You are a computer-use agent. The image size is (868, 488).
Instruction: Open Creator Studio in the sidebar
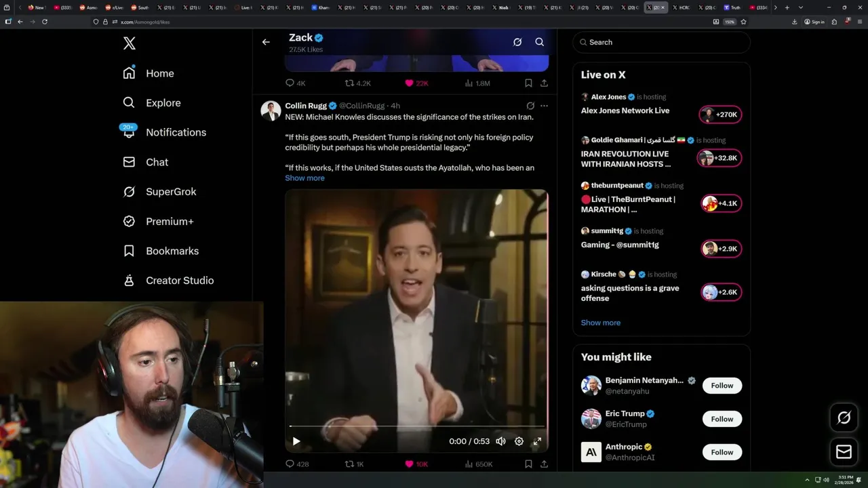pos(169,281)
